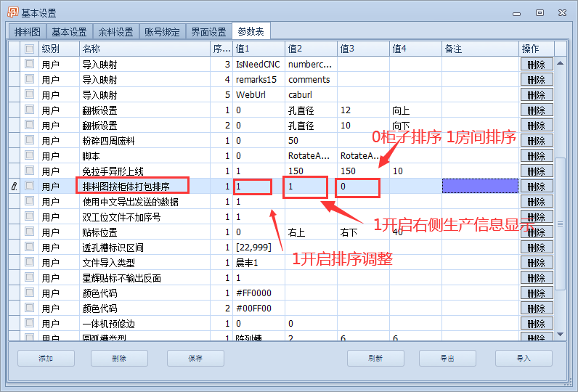Delete the 排料图按柜体打包排序 row via 删除
The width and height of the screenshot is (578, 392).
click(537, 187)
